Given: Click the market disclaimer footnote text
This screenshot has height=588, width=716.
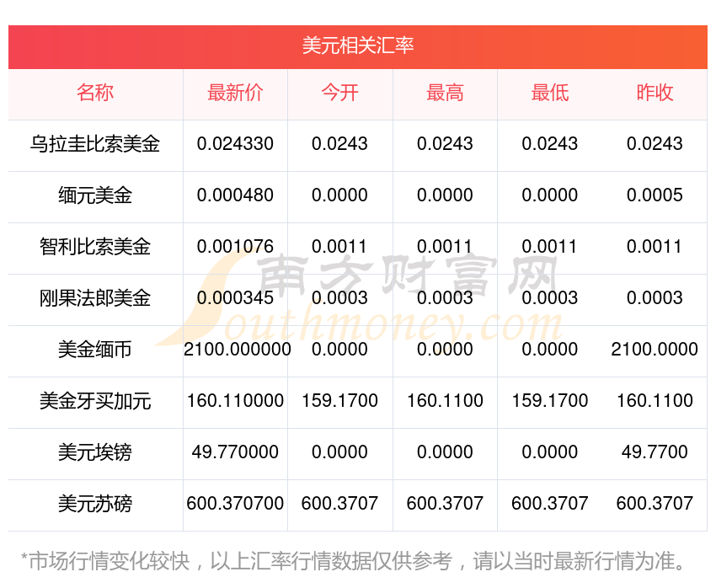Looking at the screenshot, I should [x=352, y=561].
